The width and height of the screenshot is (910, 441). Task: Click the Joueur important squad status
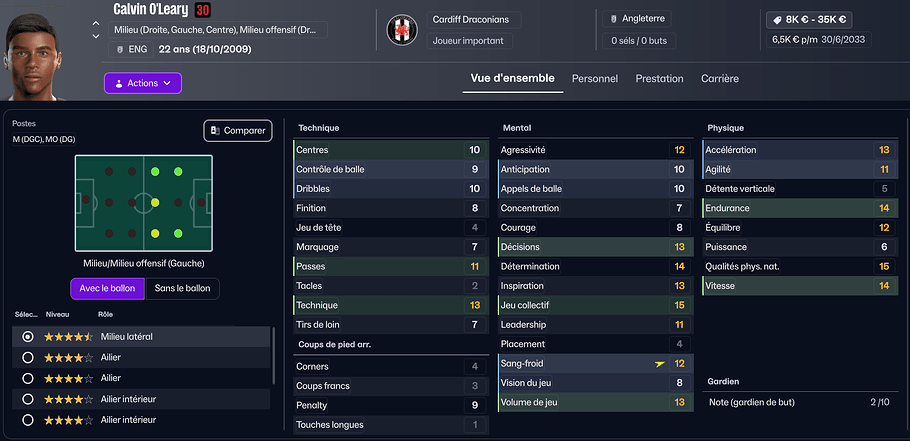469,41
